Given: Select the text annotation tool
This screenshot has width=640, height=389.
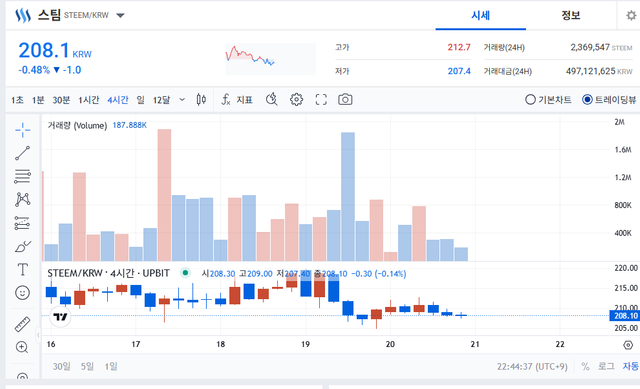Looking at the screenshot, I should (x=22, y=270).
